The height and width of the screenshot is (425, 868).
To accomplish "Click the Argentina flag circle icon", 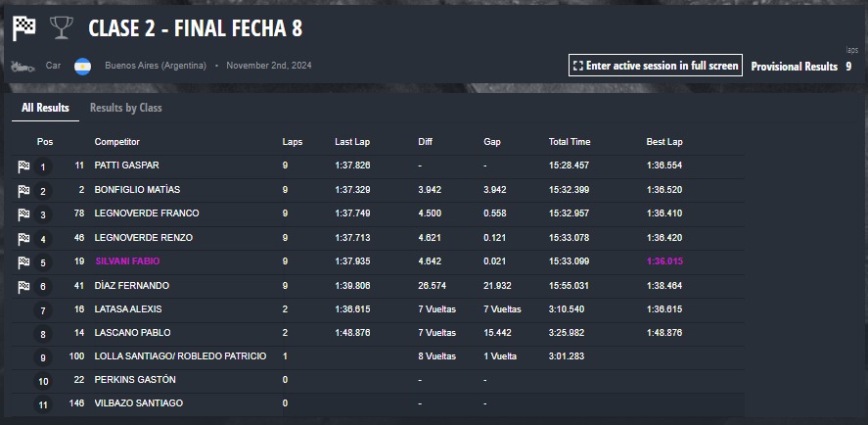I will click(82, 67).
